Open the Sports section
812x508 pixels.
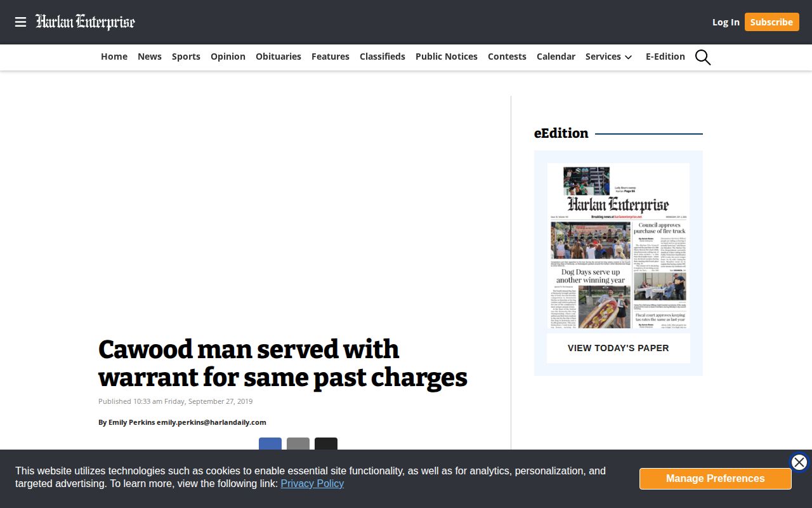click(x=186, y=57)
